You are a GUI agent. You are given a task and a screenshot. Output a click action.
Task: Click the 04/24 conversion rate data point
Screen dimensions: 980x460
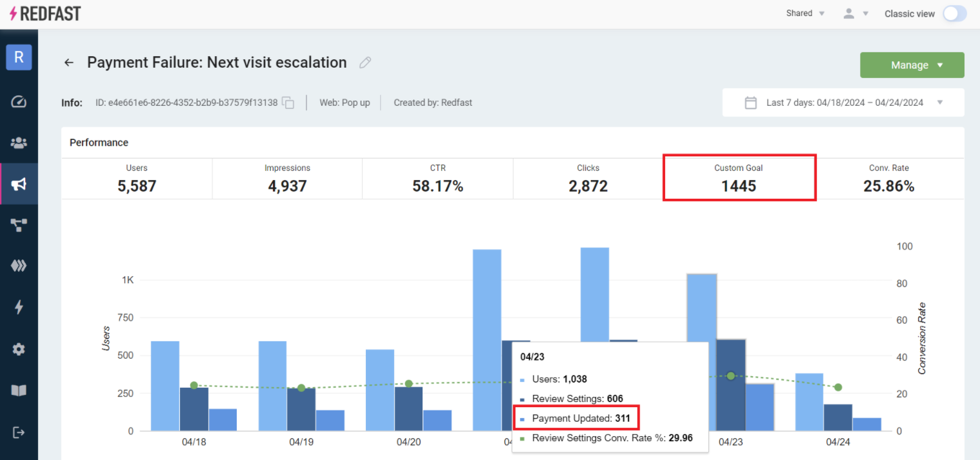click(838, 387)
